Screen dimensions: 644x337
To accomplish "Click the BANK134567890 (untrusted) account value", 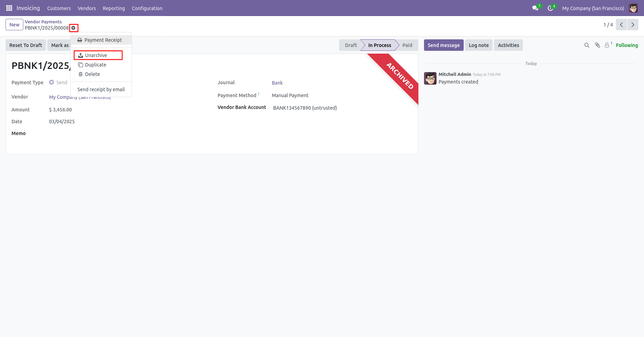I will tap(305, 108).
